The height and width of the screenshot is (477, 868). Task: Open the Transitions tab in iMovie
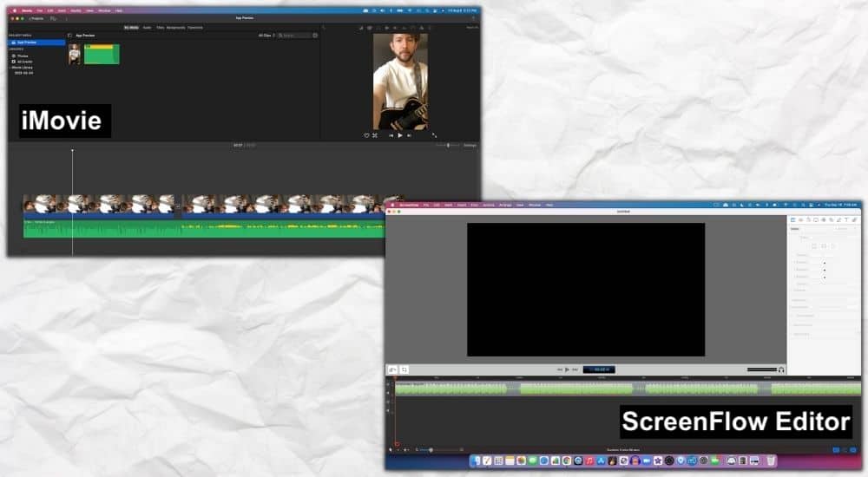coord(194,27)
